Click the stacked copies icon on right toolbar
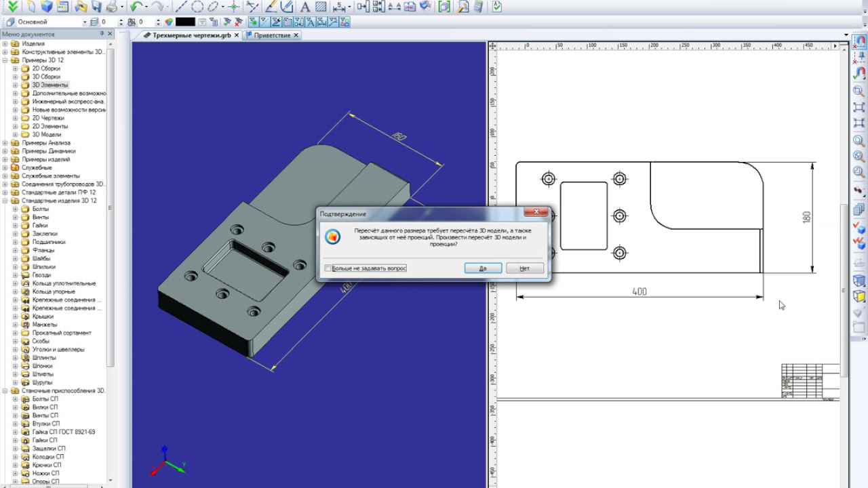Image resolution: width=868 pixels, height=488 pixels. pyautogui.click(x=859, y=209)
